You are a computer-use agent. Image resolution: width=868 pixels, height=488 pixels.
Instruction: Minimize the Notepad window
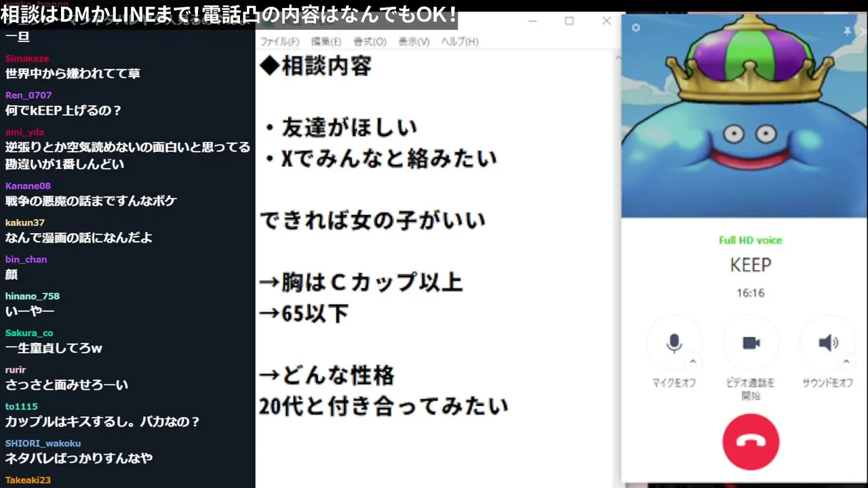click(x=532, y=21)
